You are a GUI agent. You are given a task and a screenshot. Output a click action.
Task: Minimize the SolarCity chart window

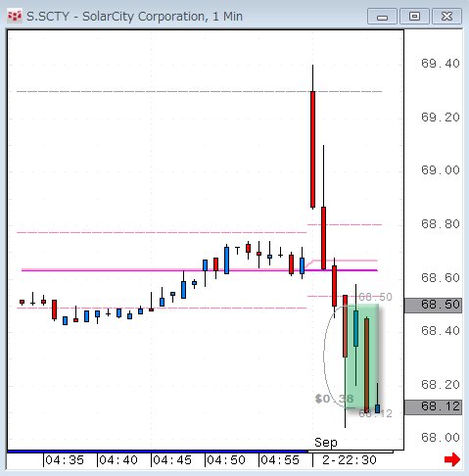point(382,17)
